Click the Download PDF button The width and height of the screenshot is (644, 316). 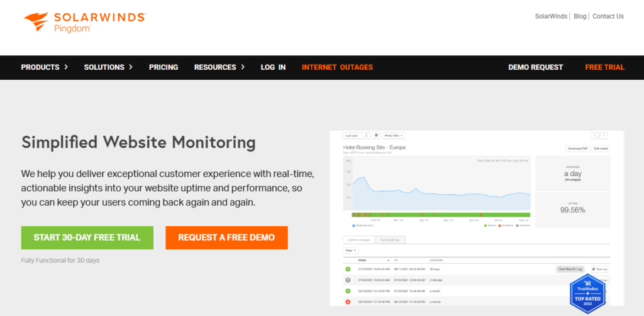[577, 148]
